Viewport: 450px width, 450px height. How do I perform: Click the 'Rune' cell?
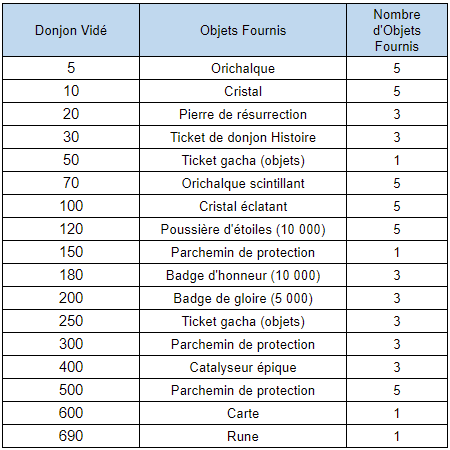(243, 436)
